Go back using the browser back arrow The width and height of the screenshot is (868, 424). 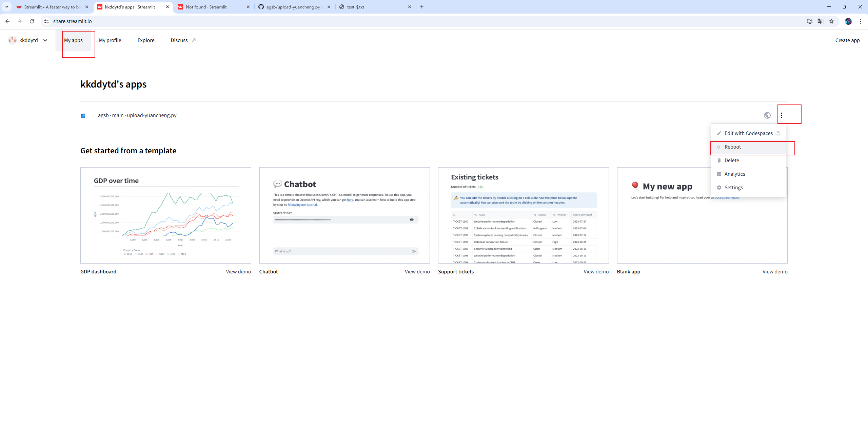tap(7, 21)
